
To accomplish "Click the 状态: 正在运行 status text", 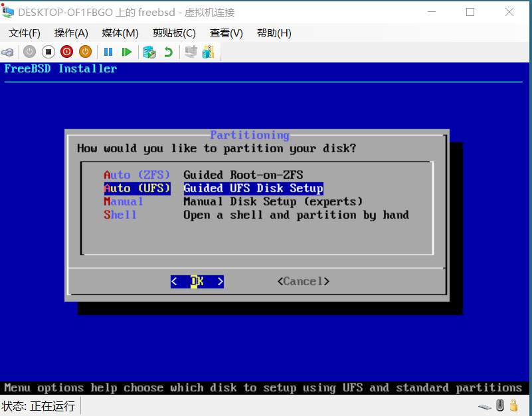I will point(38,406).
